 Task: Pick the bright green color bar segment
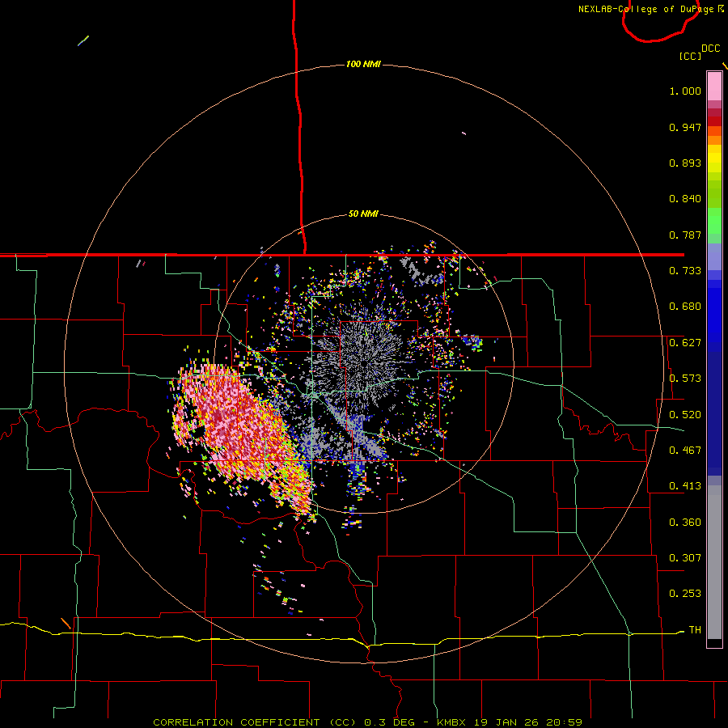click(x=714, y=221)
